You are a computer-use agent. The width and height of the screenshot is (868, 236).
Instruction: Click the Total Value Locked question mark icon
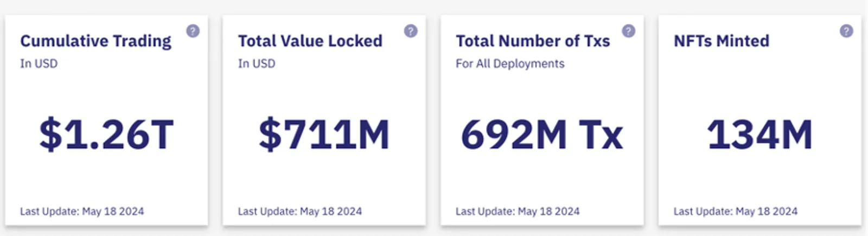(x=411, y=31)
